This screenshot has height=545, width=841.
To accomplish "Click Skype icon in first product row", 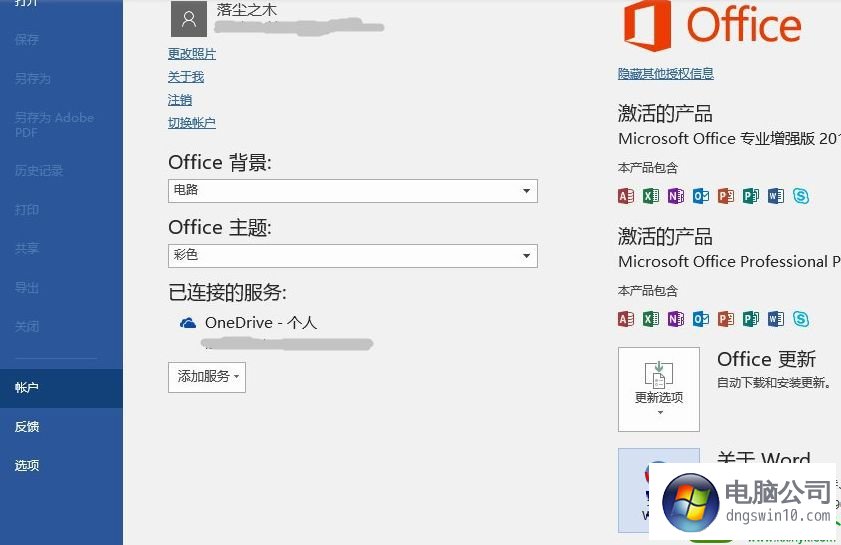I will 801,196.
